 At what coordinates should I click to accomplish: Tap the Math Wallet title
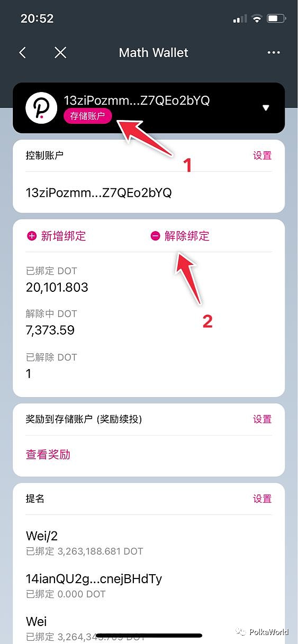click(153, 53)
